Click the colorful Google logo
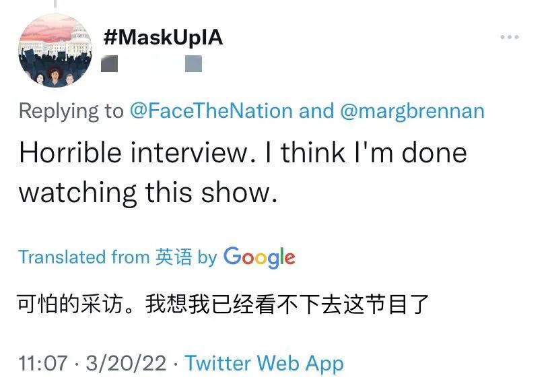548x392 pixels. tap(259, 258)
